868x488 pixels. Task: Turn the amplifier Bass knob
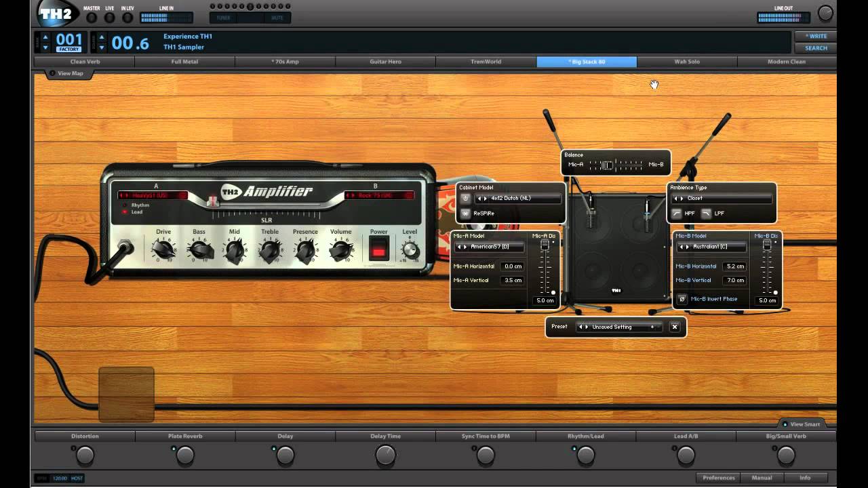click(x=199, y=251)
